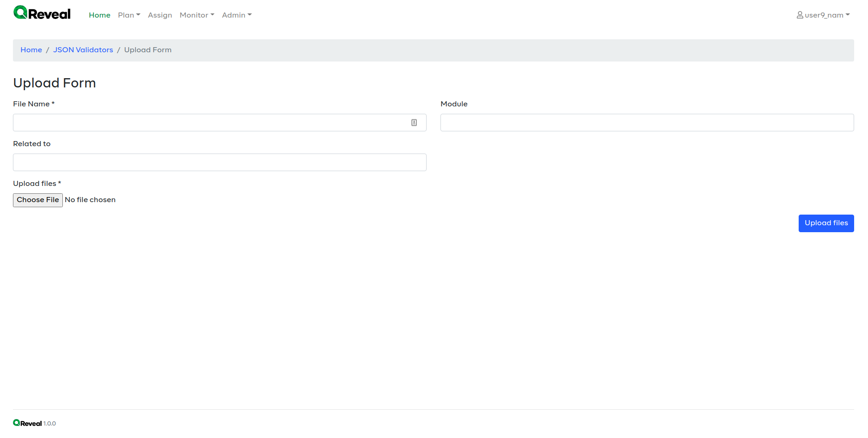868x438 pixels.
Task: Click the 1.0.0 version text in footer
Action: 50,423
